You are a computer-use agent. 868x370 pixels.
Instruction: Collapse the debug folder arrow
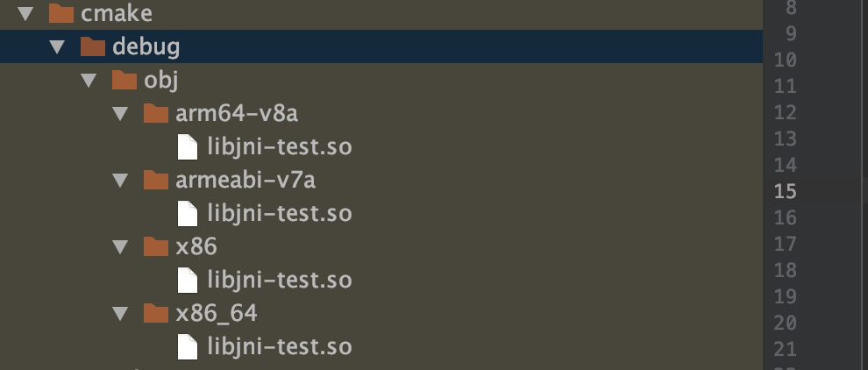pos(56,46)
